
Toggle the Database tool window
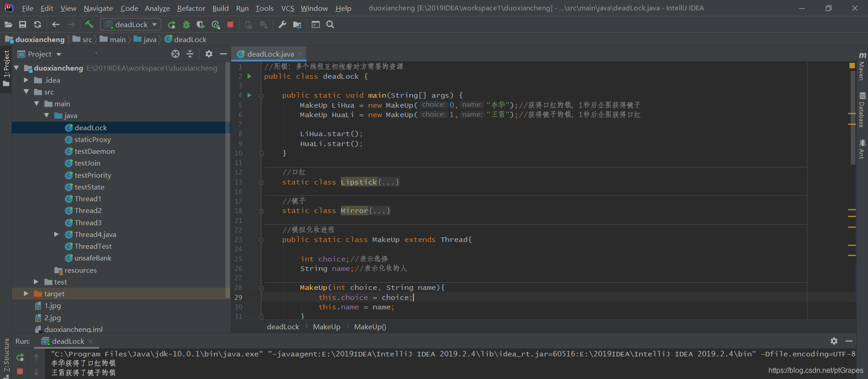tap(862, 110)
